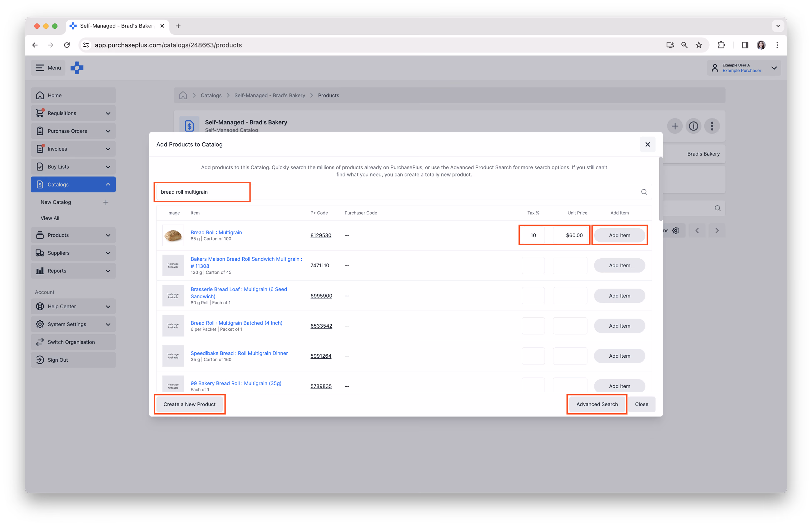Image resolution: width=812 pixels, height=526 pixels.
Task: Expand the Invoices sidebar menu
Action: click(73, 149)
